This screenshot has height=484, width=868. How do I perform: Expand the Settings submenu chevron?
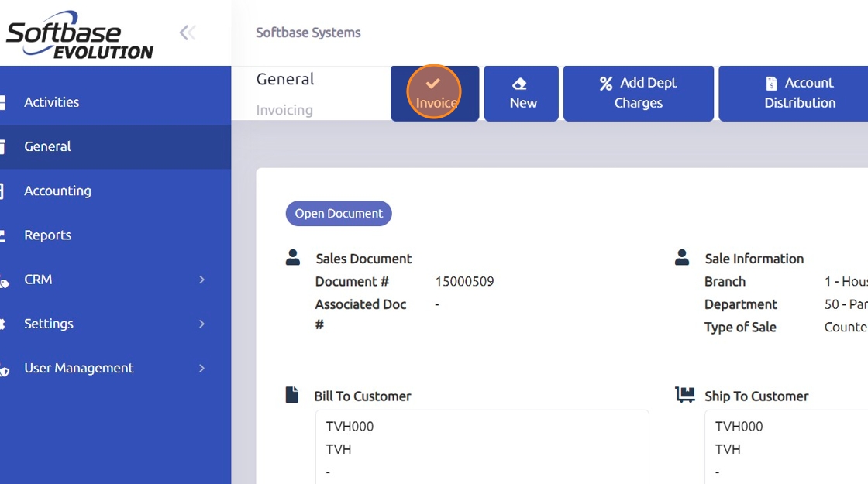[x=201, y=324]
